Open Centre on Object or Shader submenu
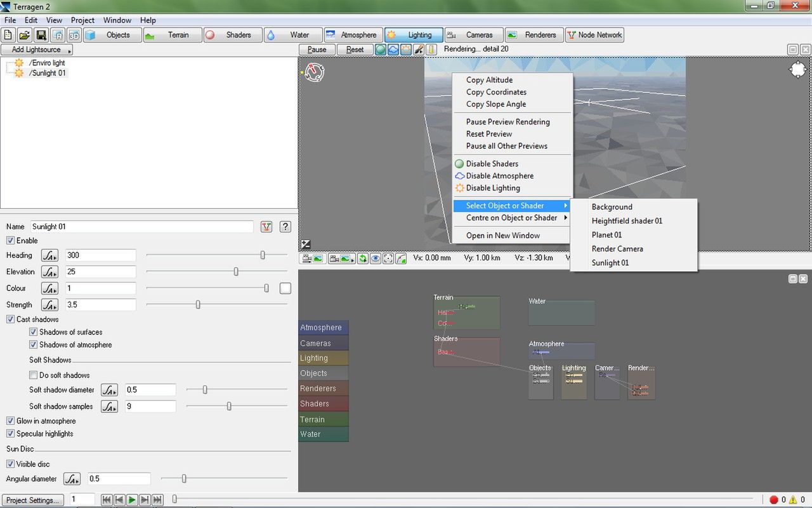This screenshot has height=508, width=812. click(513, 218)
